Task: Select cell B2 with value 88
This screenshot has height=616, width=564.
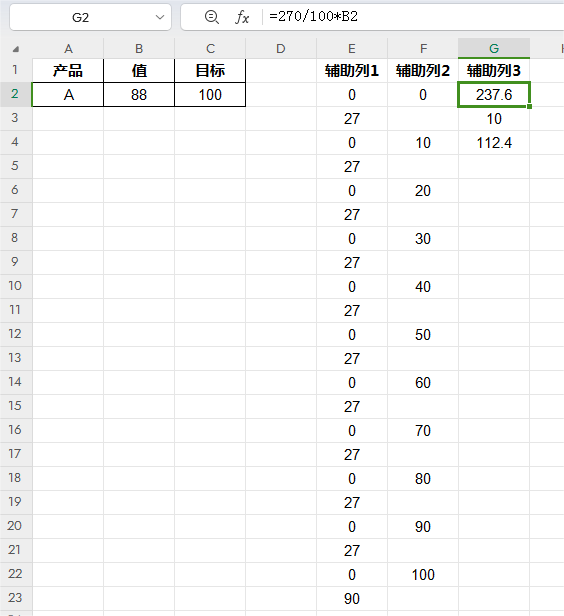Action: tap(139, 95)
